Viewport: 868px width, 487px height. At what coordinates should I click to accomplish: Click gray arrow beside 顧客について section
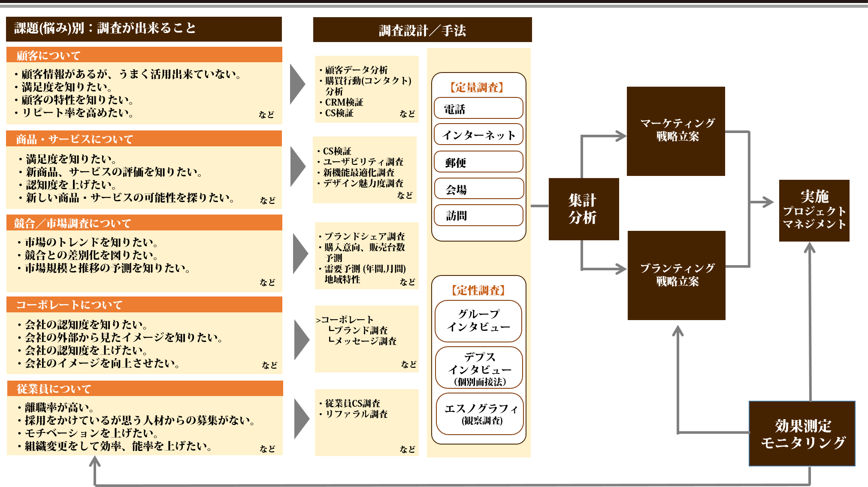(x=297, y=84)
